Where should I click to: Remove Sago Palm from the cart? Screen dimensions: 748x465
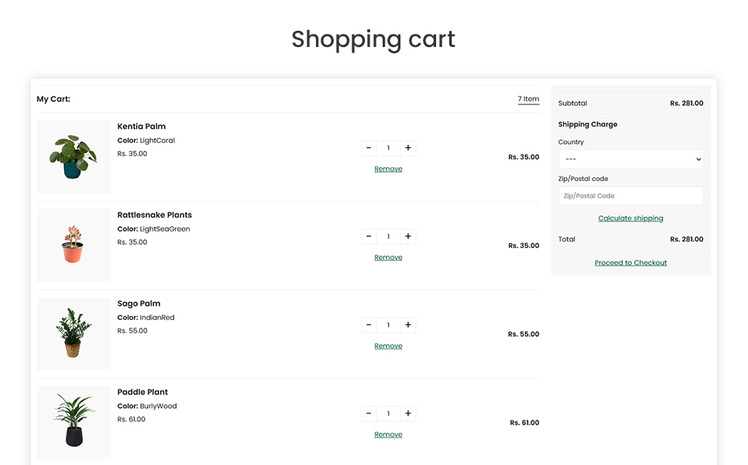point(388,346)
